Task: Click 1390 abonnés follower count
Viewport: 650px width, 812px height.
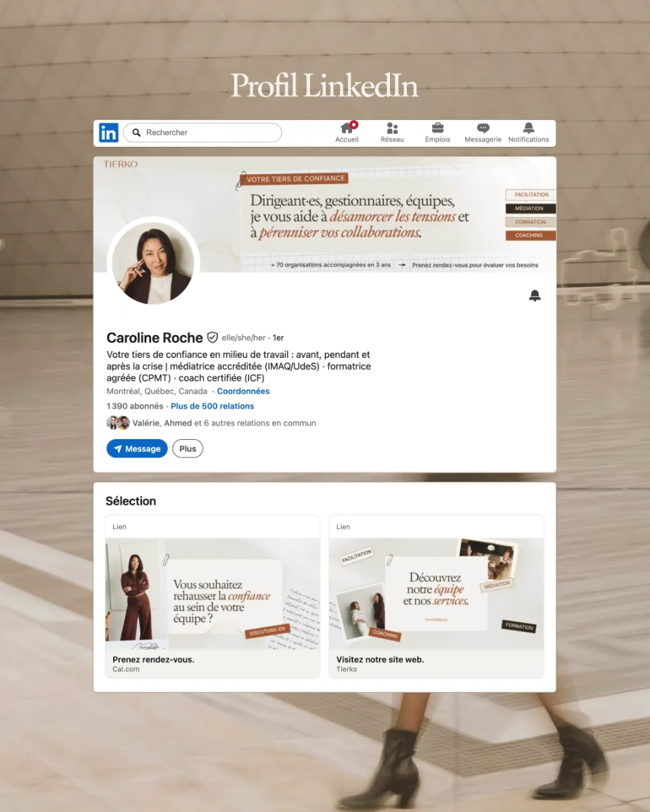Action: 135,406
